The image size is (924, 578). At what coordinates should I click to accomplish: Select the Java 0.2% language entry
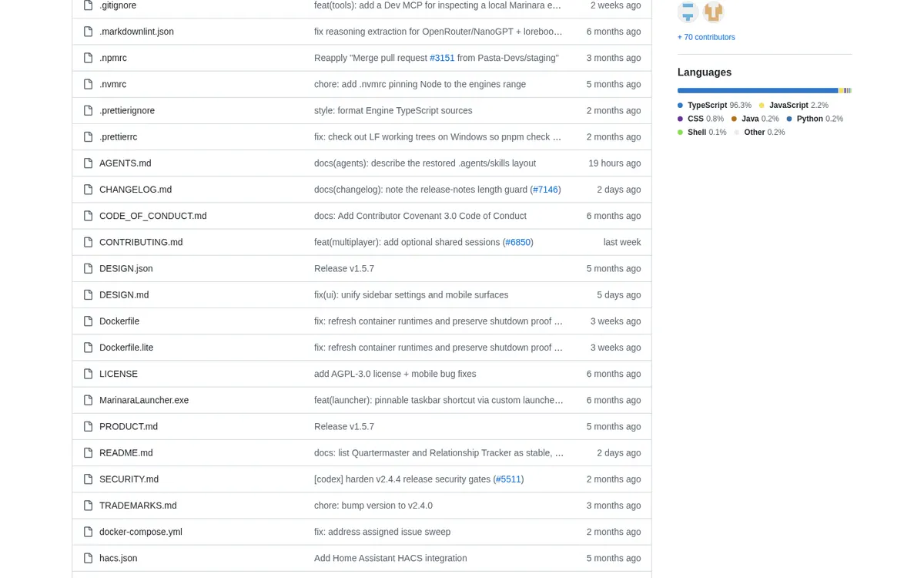coord(755,119)
